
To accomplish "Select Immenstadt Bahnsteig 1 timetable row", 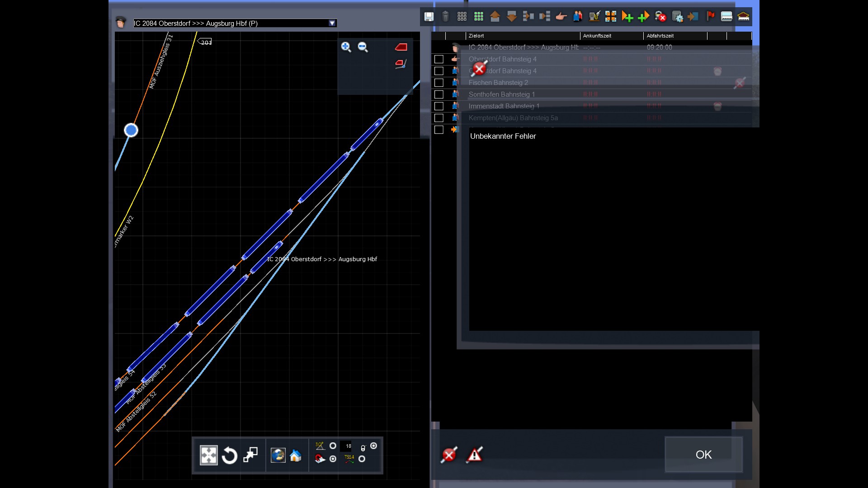I will [504, 106].
